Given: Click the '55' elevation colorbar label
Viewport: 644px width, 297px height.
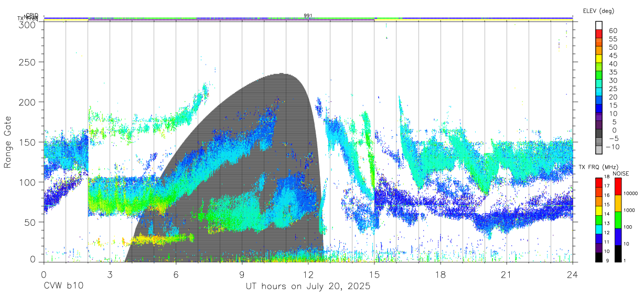Looking at the screenshot, I should 613,39.
